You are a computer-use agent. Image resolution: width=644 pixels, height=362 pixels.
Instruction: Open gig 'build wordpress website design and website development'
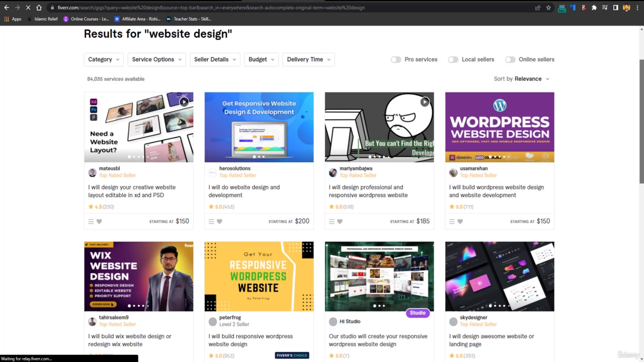(497, 191)
